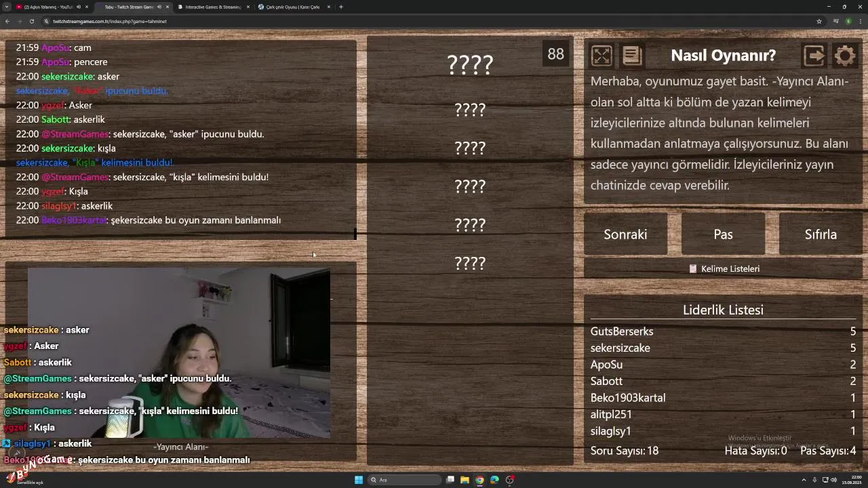This screenshot has width=868, height=488.
Task: Click the Soru Sayısı: 18 counter
Action: pos(625,451)
